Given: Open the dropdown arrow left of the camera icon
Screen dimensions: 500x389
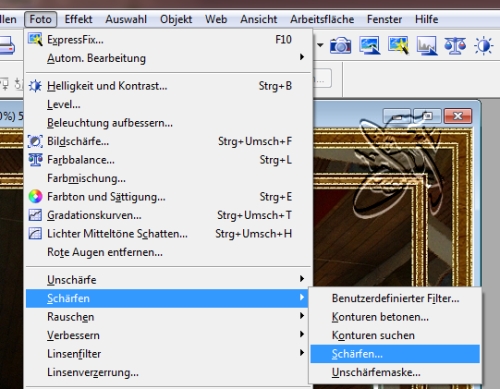Looking at the screenshot, I should [x=320, y=45].
